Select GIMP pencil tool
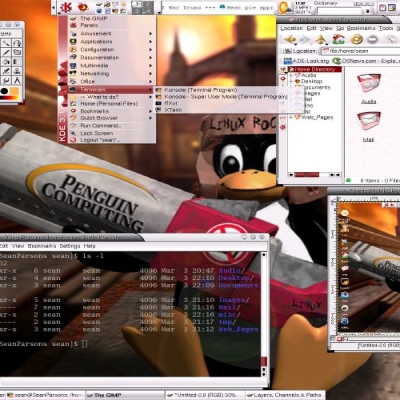The height and width of the screenshot is (400, 400). click(x=6, y=52)
